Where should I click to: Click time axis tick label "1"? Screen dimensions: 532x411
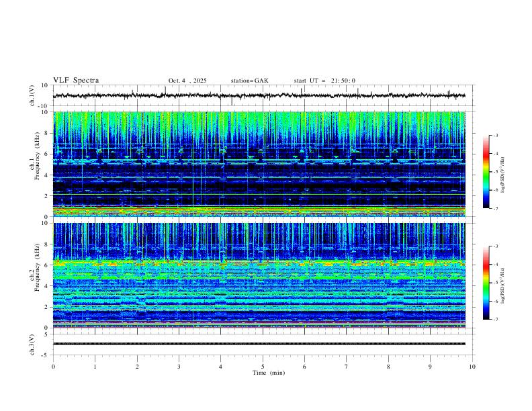(95, 367)
